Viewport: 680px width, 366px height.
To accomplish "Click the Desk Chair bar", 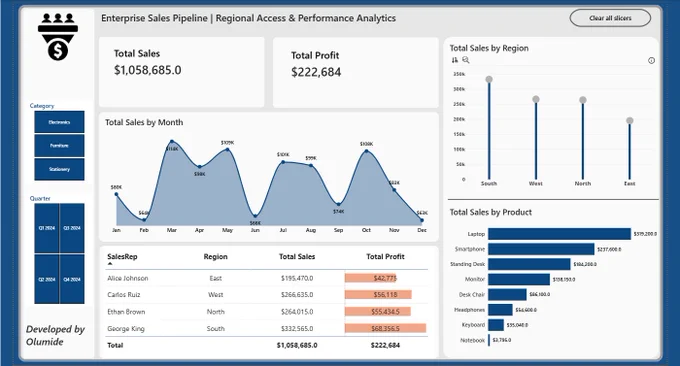I will coord(507,294).
